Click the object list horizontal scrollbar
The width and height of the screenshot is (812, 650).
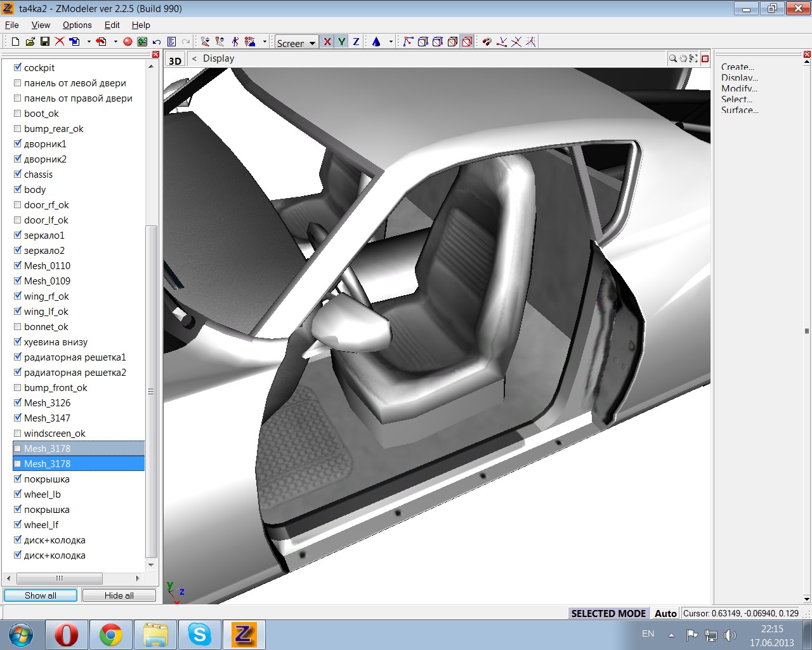59,578
